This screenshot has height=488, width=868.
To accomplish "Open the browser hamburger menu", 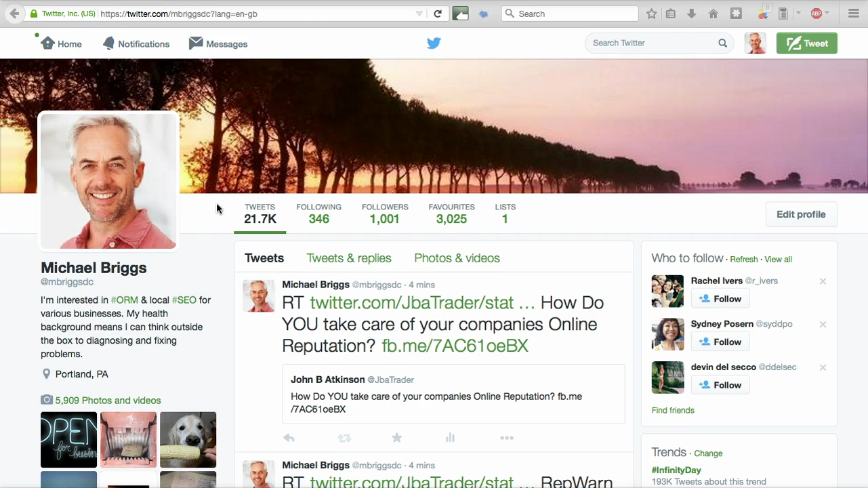I will [x=854, y=14].
